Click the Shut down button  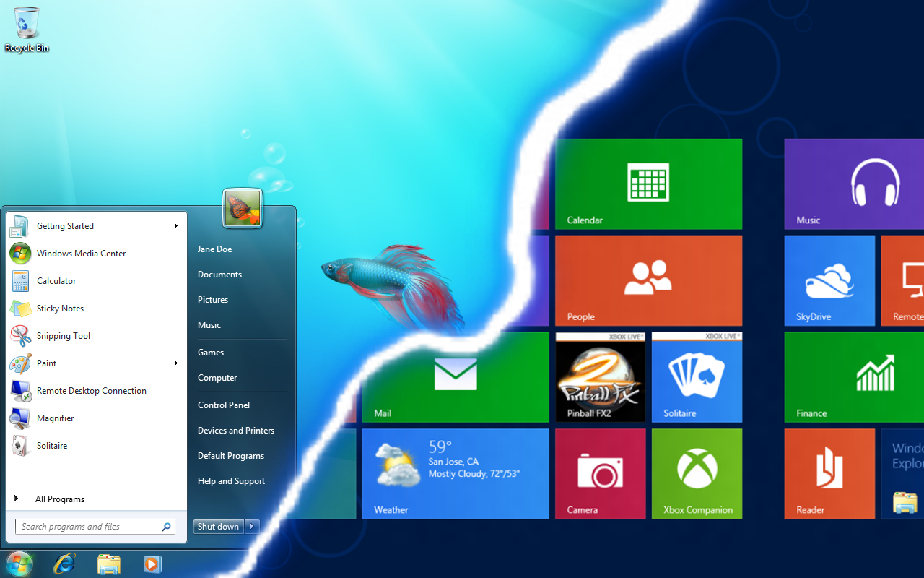219,527
